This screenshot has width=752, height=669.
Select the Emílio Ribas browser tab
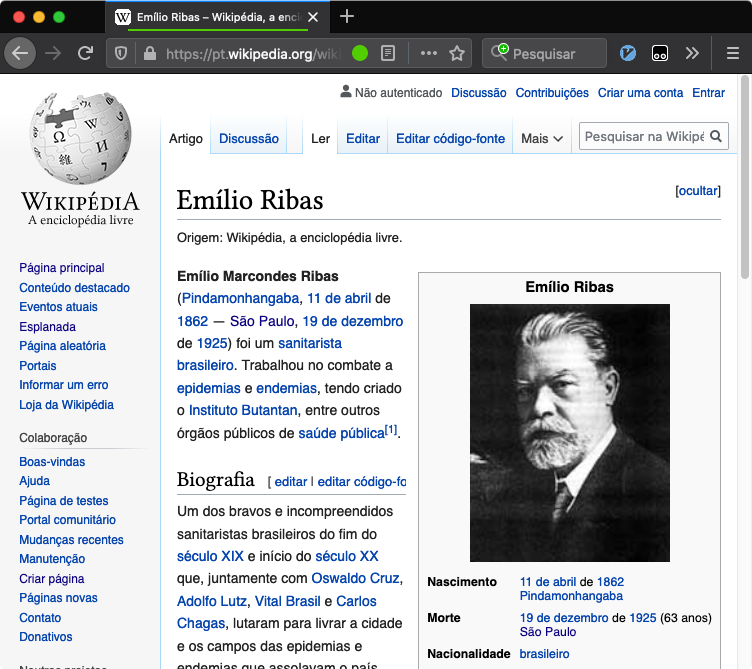tap(217, 17)
